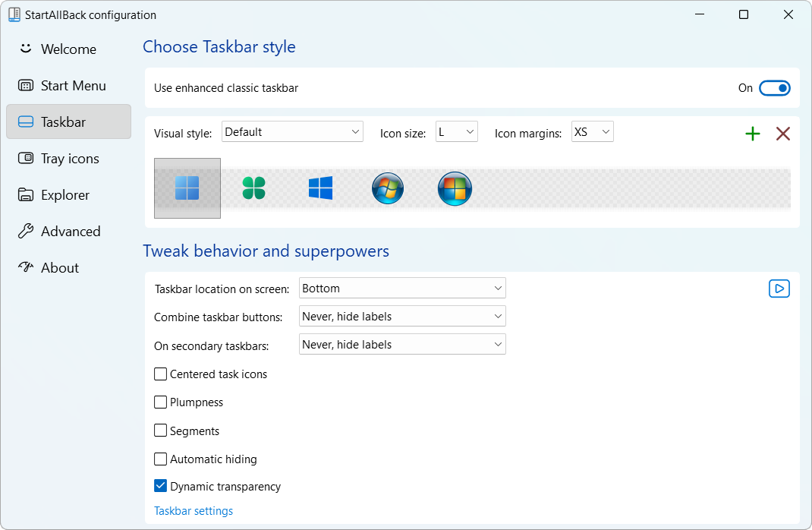The width and height of the screenshot is (812, 530).
Task: Turn off enhanced classic taskbar toggle
Action: click(774, 88)
